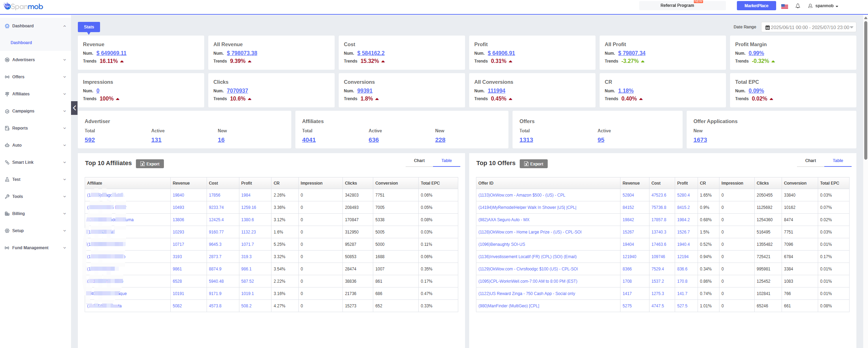Open Advertiser total 592
This screenshot has width=868, height=348.
tap(90, 140)
